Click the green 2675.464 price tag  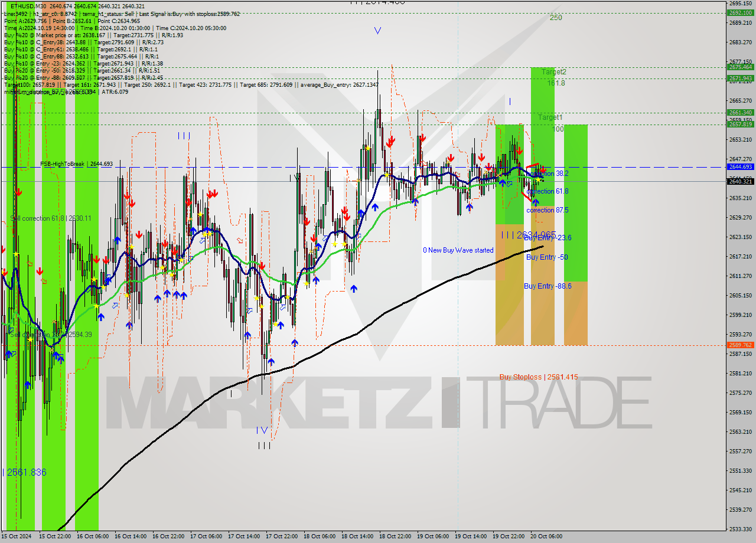[741, 67]
